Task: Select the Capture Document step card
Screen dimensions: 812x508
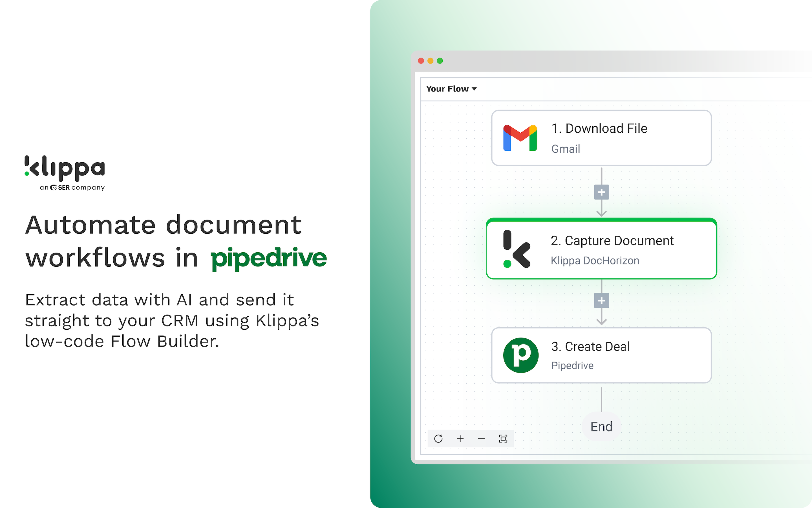Action: tap(601, 249)
